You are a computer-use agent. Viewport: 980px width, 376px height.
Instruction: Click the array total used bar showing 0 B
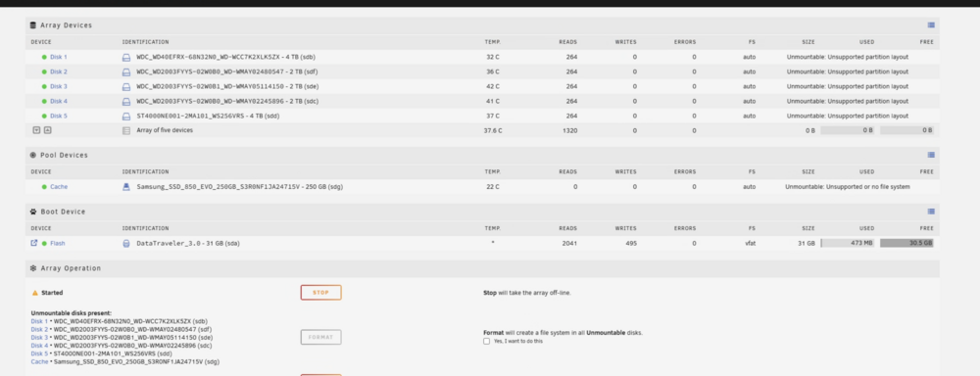(x=847, y=130)
